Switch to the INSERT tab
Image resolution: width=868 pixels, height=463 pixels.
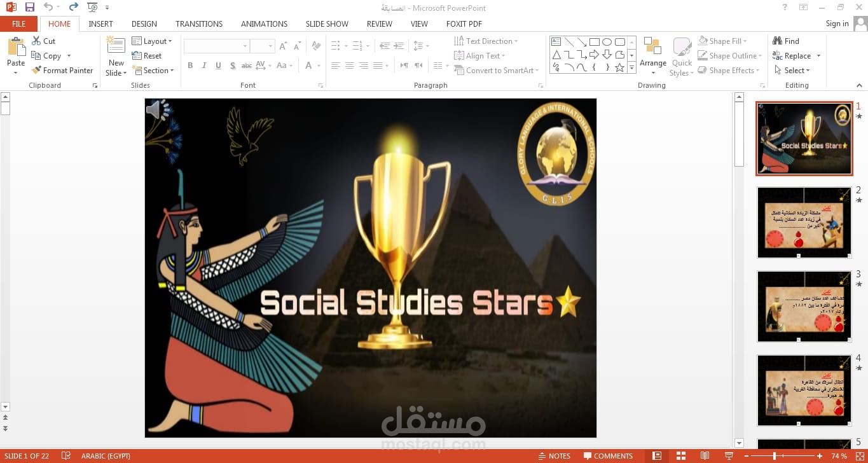pos(101,24)
